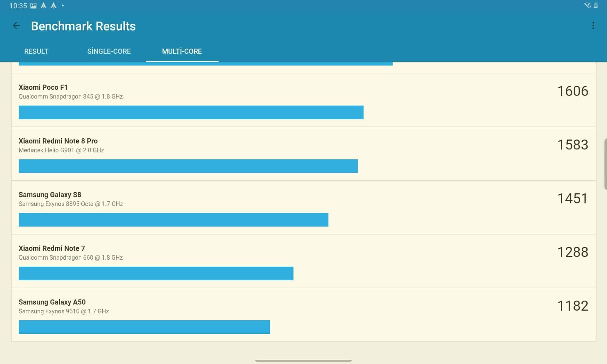Switch to the RESULT tab

click(x=36, y=51)
